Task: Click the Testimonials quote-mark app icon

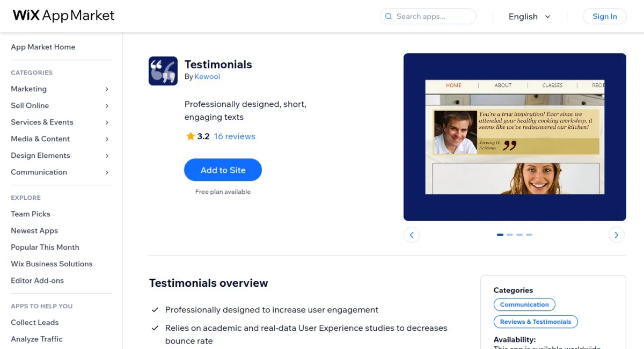Action: pyautogui.click(x=163, y=71)
